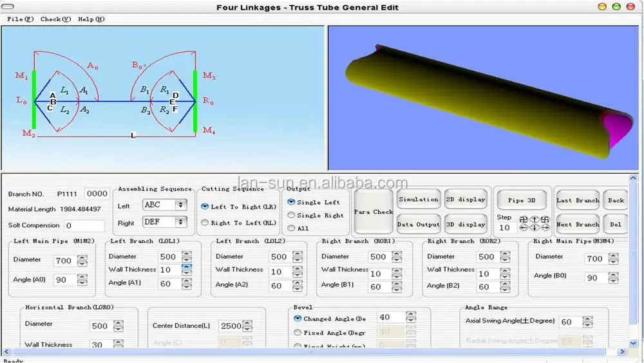Decrease Center Distance(L) spinner value
The width and height of the screenshot is (644, 363).
tap(247, 329)
